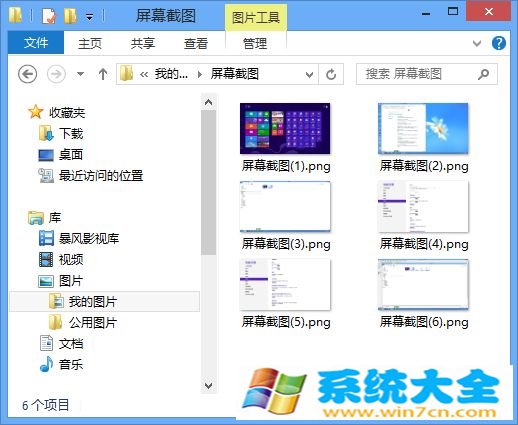Click the 6 个项目 status bar text
Viewport: 518px width, 425px height.
46,405
